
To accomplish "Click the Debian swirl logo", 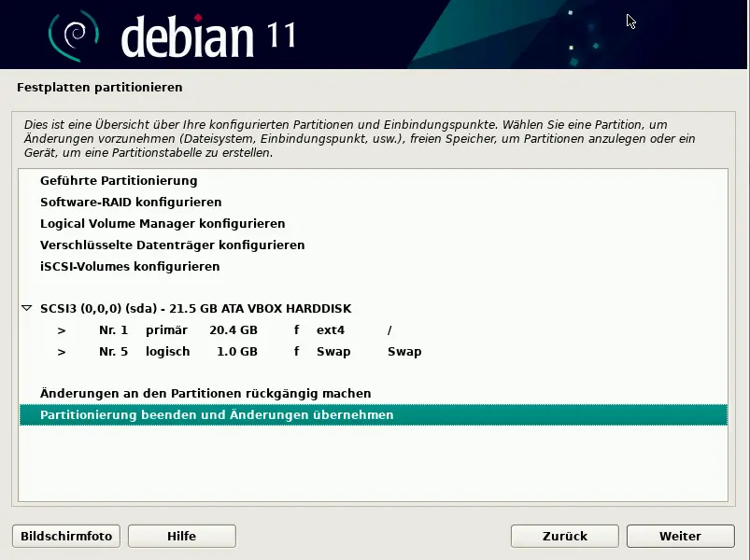I will tap(73, 35).
